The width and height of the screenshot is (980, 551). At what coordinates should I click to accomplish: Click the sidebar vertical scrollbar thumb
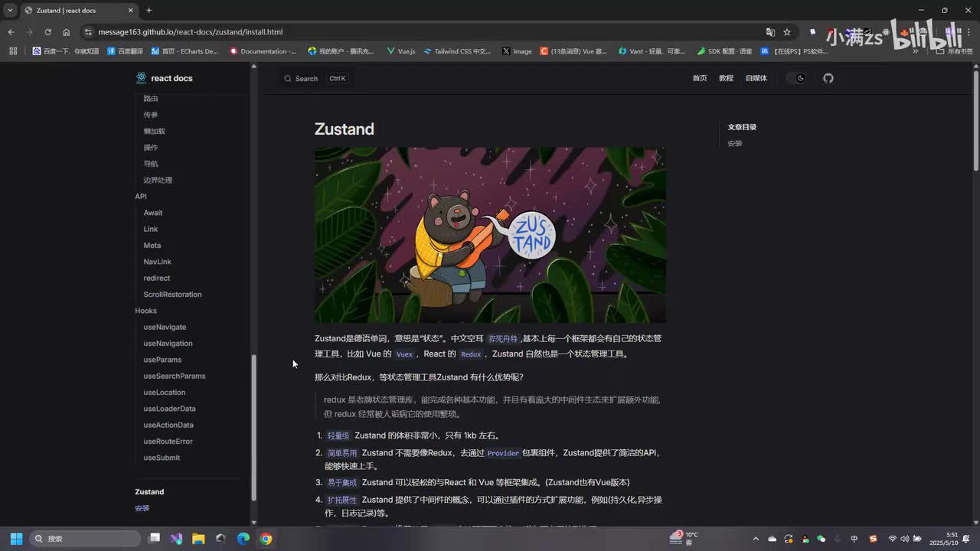point(254,429)
